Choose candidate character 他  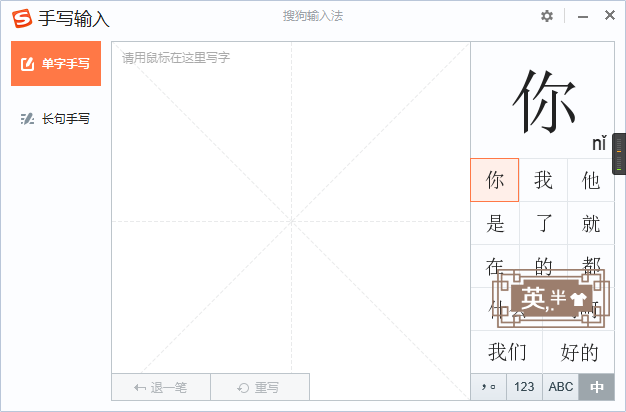[x=591, y=180]
